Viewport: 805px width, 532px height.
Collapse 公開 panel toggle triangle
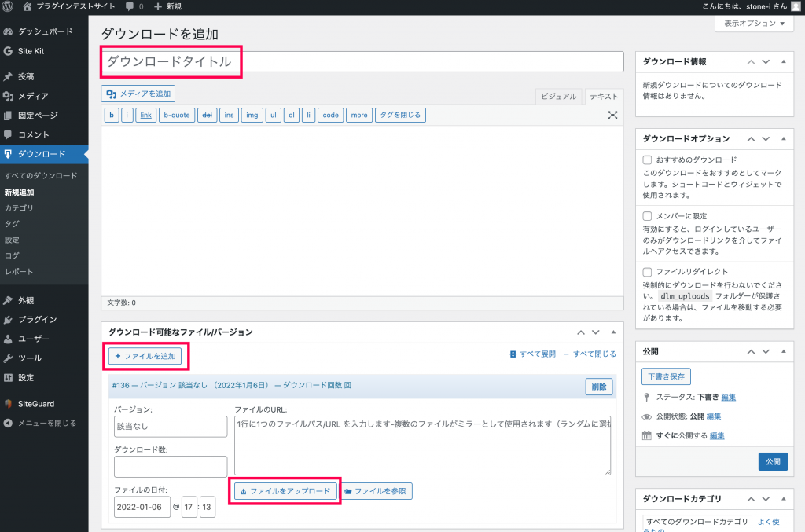[x=784, y=352]
